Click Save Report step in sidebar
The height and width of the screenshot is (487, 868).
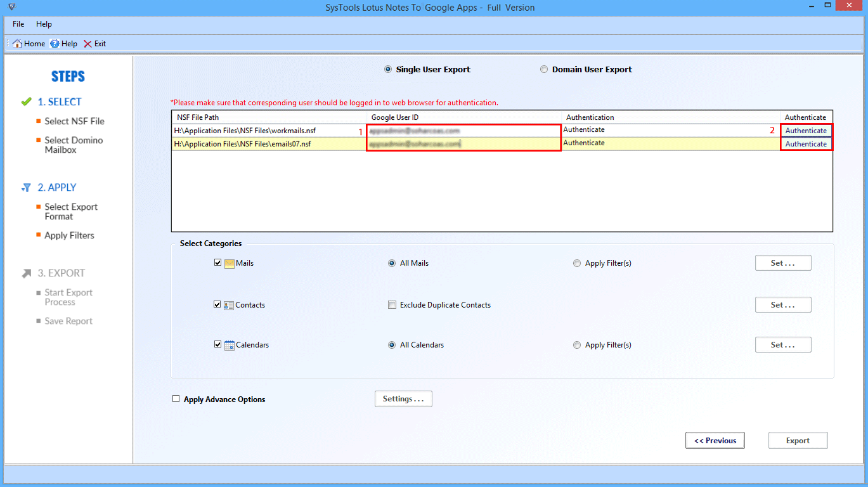[68, 321]
